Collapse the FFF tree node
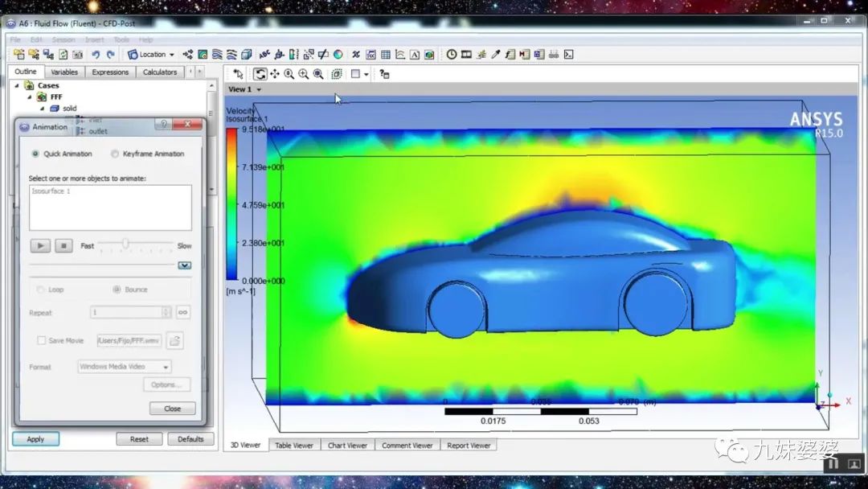868x489 pixels. coord(30,97)
